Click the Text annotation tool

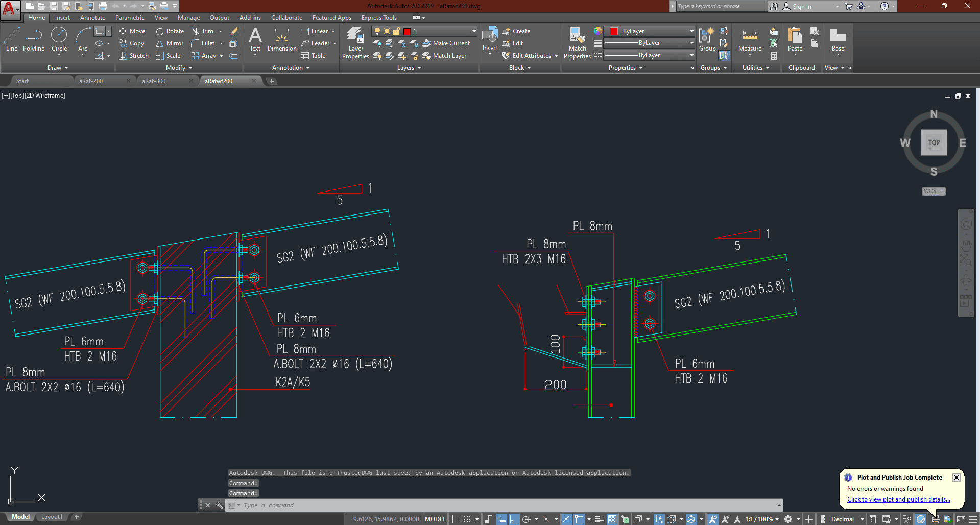pos(255,39)
